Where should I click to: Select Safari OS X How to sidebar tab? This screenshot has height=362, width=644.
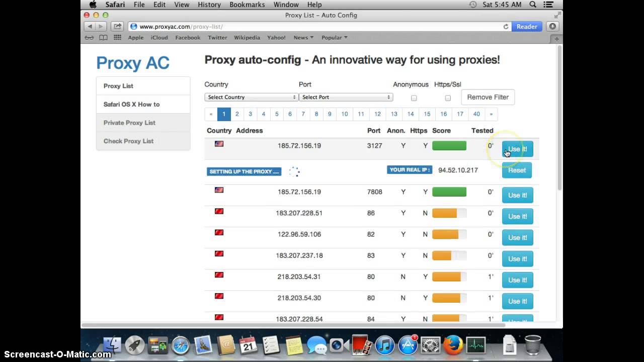pyautogui.click(x=143, y=104)
